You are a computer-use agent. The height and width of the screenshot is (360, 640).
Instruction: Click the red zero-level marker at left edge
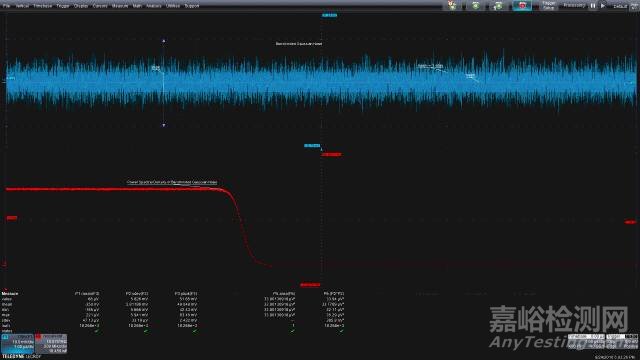(11, 218)
